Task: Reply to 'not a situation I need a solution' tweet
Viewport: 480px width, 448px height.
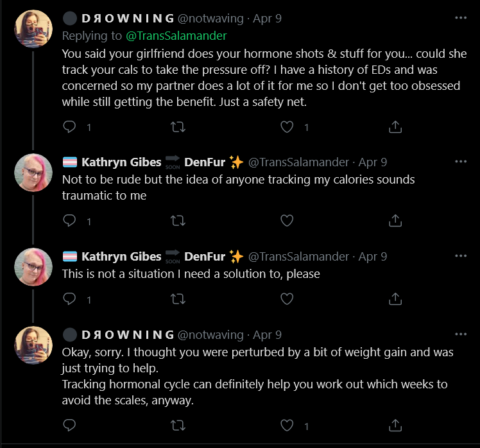Action: tap(69, 299)
